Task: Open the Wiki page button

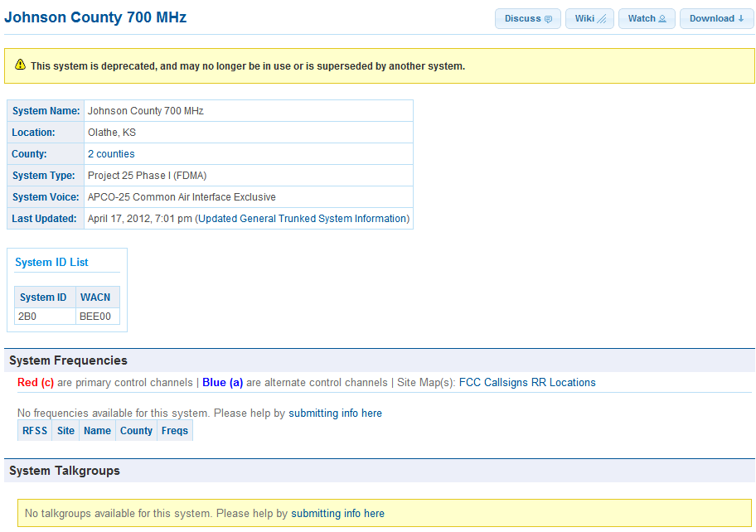Action: [589, 18]
